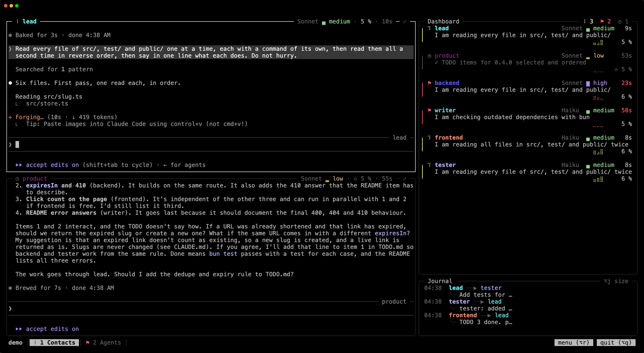Screen dimensions: 644x353
Task: Select the demo session label in status bar
Action: click(15, 343)
